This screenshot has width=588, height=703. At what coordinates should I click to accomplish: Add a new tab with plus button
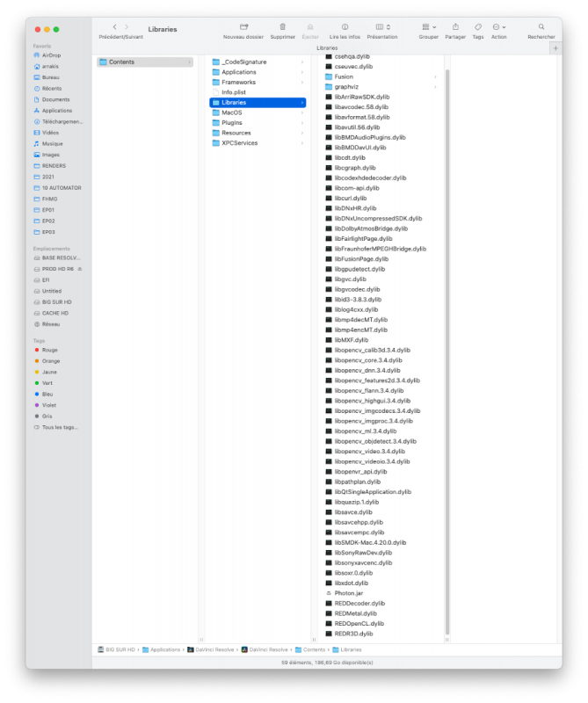(555, 48)
